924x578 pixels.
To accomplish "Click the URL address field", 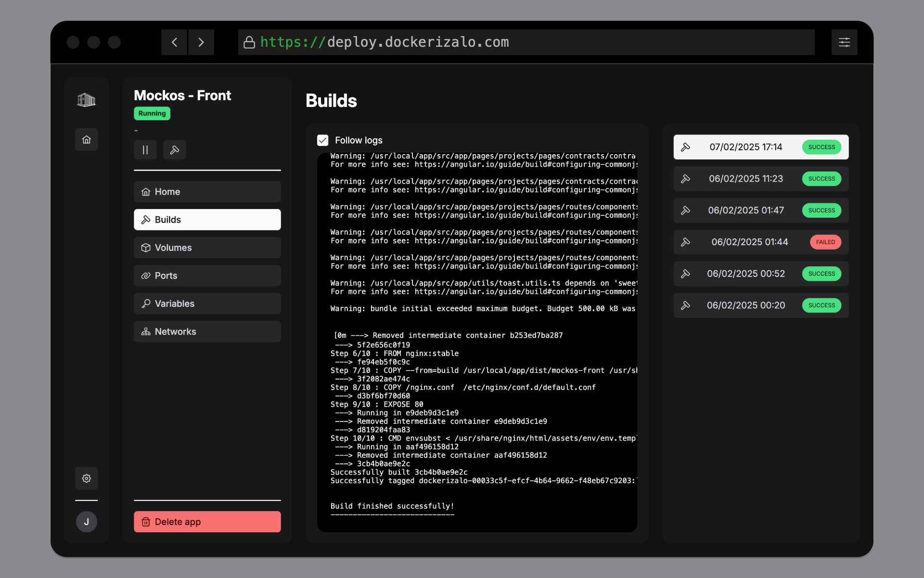I will coord(526,42).
